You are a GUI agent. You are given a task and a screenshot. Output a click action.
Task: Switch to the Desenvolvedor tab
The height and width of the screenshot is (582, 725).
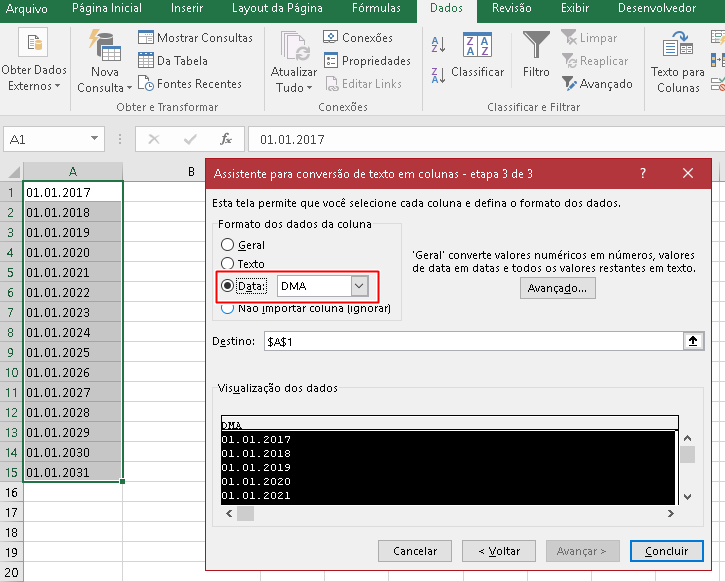[657, 8]
